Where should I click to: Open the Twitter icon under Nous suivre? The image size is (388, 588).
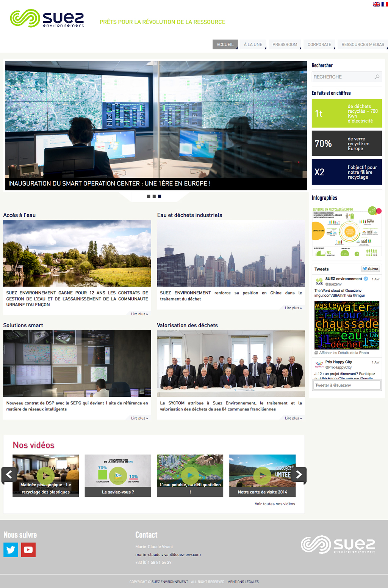pos(11,550)
